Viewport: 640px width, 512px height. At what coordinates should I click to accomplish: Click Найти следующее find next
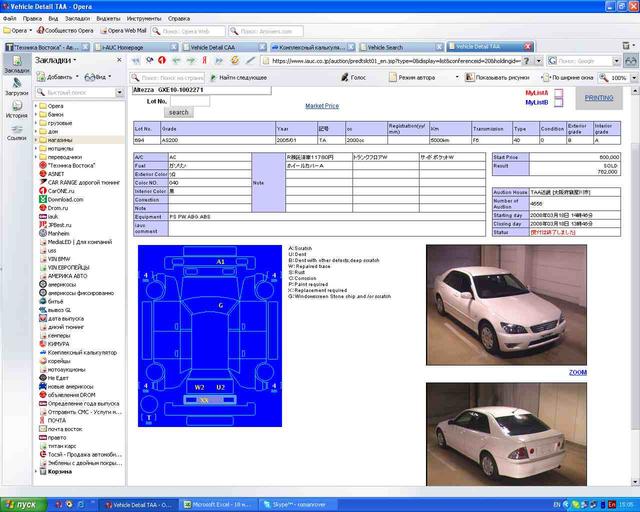tap(239, 77)
